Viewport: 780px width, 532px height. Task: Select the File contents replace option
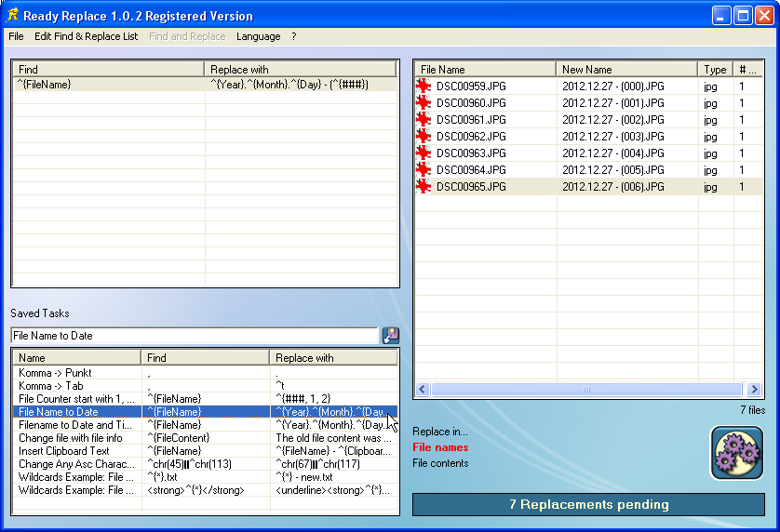click(440, 463)
